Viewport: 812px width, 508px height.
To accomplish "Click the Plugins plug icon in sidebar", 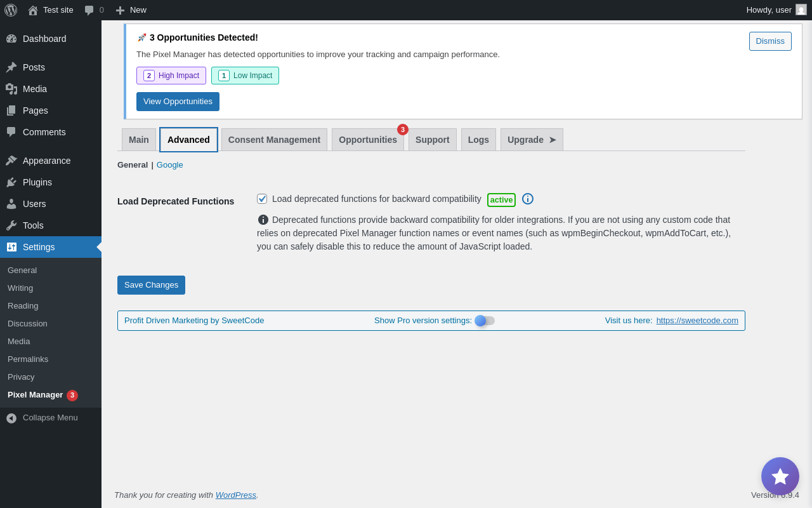I will pos(11,182).
